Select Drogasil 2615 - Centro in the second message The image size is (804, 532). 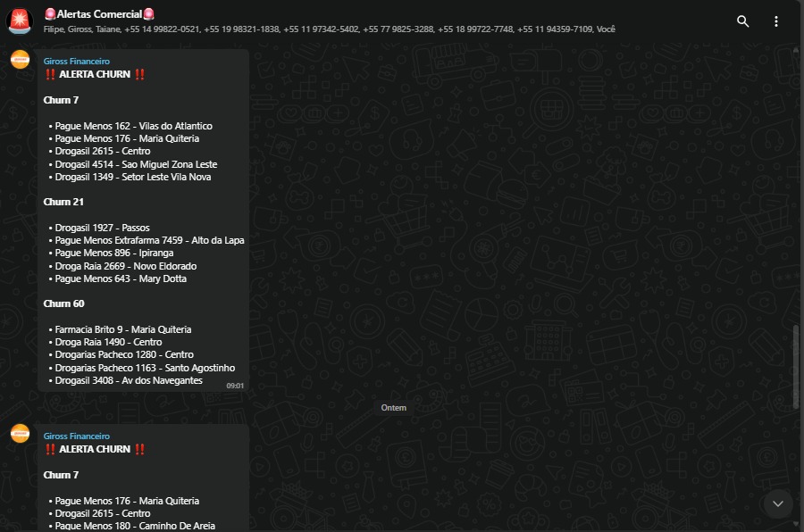click(x=103, y=513)
